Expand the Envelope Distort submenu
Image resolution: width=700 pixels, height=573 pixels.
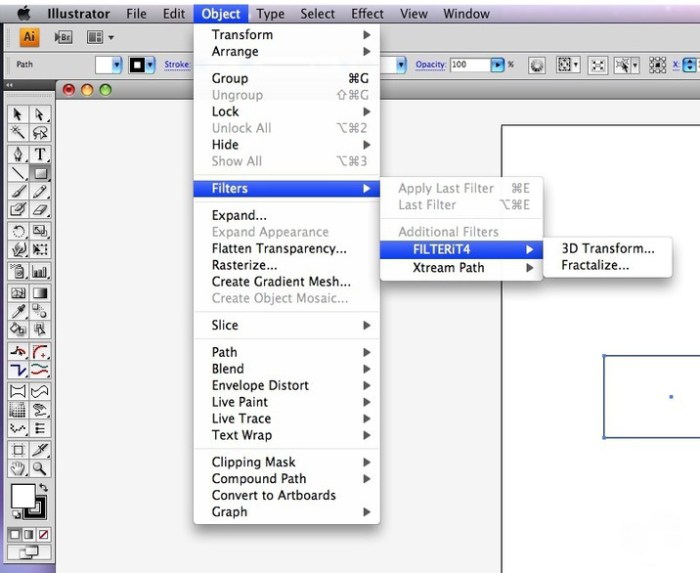pyautogui.click(x=286, y=385)
